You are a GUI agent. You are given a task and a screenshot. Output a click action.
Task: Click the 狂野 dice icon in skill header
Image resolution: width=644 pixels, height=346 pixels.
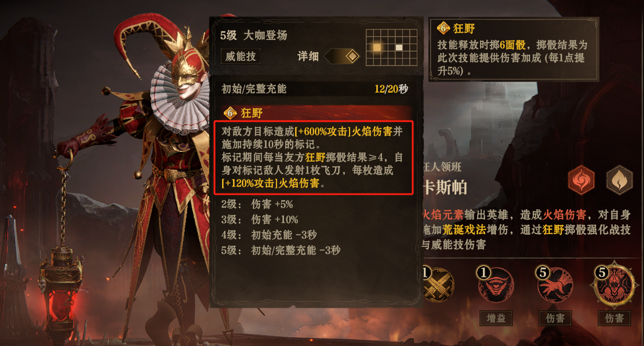coord(230,112)
